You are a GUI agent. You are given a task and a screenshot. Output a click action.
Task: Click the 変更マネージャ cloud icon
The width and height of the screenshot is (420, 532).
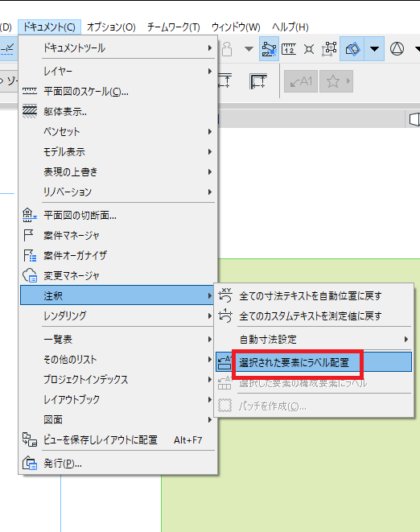pos(30,275)
